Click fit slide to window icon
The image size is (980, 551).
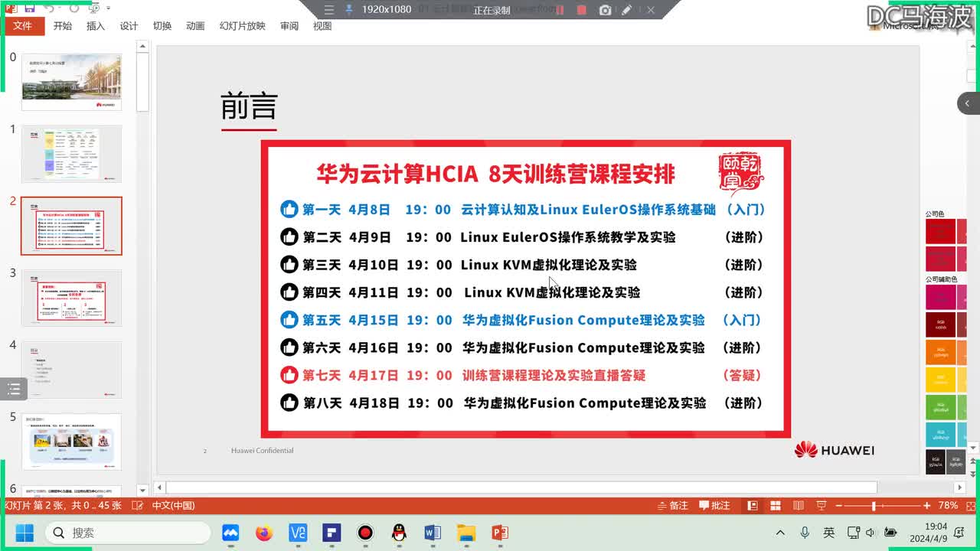pos(969,506)
